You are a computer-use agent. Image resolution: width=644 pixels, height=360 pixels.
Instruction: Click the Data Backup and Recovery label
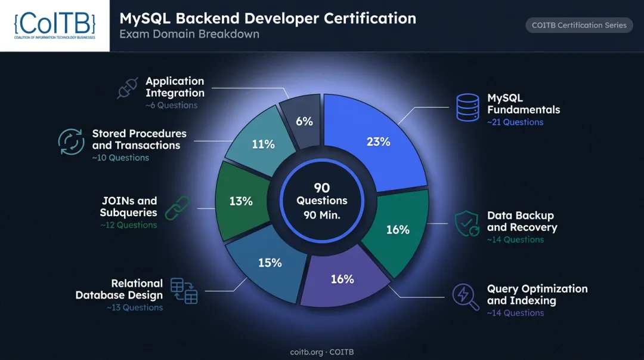522,221
